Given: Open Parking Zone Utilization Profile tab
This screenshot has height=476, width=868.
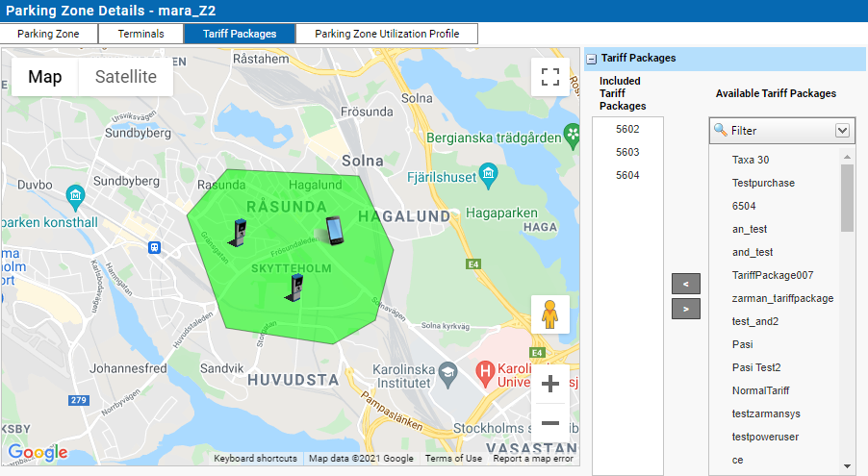Looking at the screenshot, I should point(387,34).
